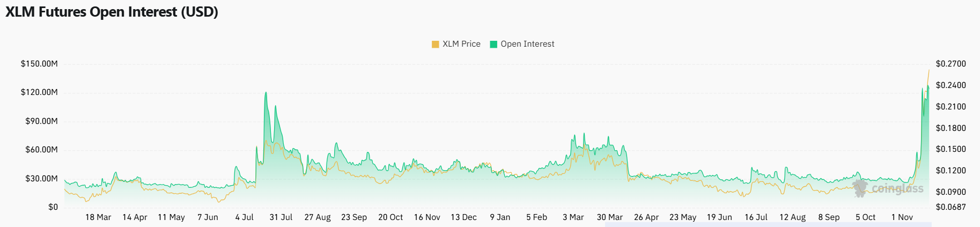Click the $90.00M axis label
Viewport: 980px width, 227px height.
[x=41, y=121]
